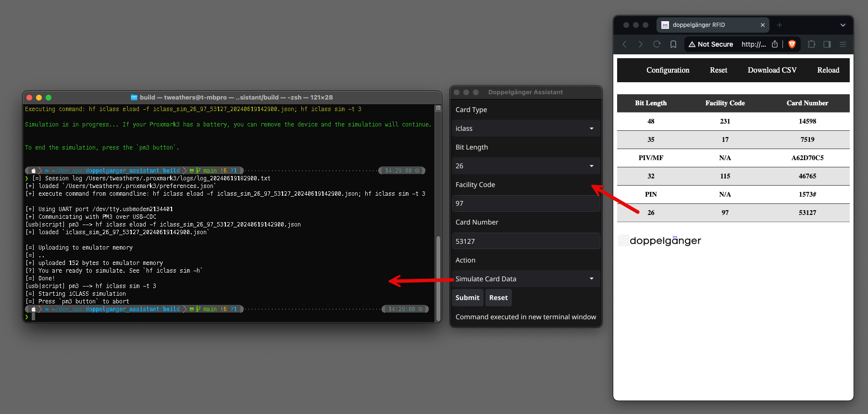Viewport: 868px width, 414px height.
Task: Open the browser hamburger menu
Action: (843, 44)
